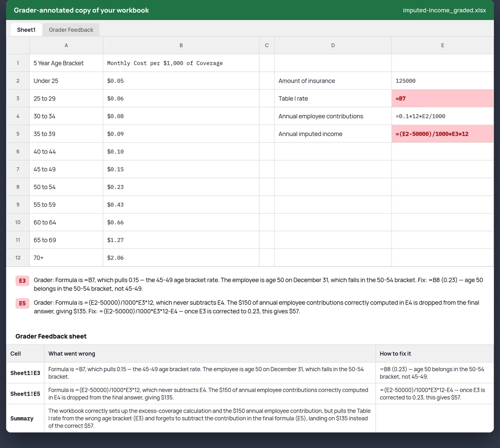Screen dimensions: 500x448
Task: Select column C header
Action: click(x=267, y=45)
